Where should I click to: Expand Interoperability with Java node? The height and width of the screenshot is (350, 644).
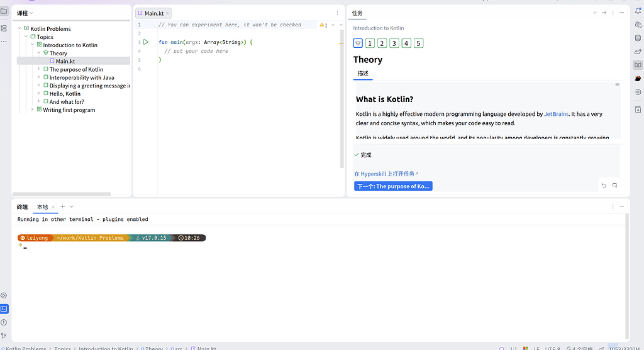(39, 77)
